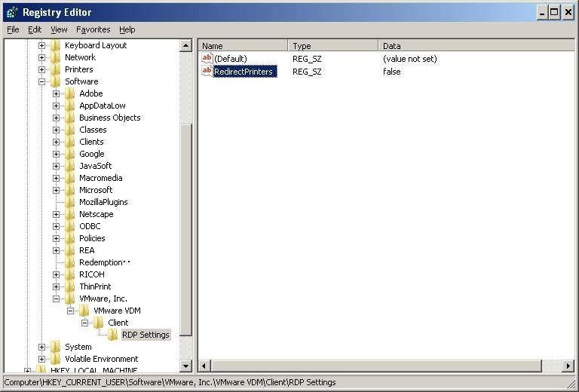
Task: Open the View menu
Action: [x=59, y=29]
